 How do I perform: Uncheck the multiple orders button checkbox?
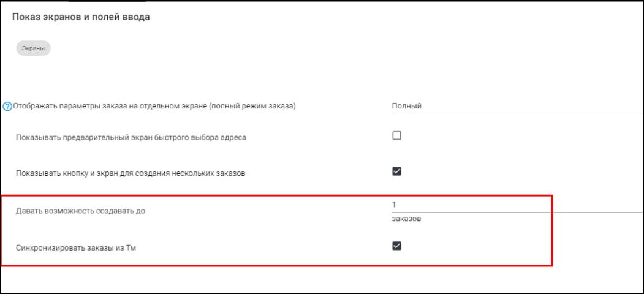[x=396, y=171]
